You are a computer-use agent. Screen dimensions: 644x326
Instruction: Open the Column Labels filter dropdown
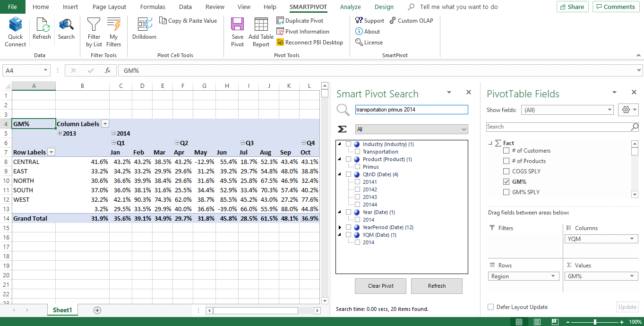tap(105, 123)
